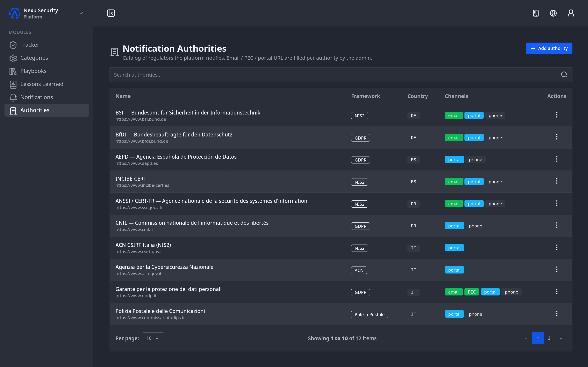Viewport: 588px width, 367px height.
Task: Click the https://www.bsi.bund.de URL text
Action: (x=141, y=119)
